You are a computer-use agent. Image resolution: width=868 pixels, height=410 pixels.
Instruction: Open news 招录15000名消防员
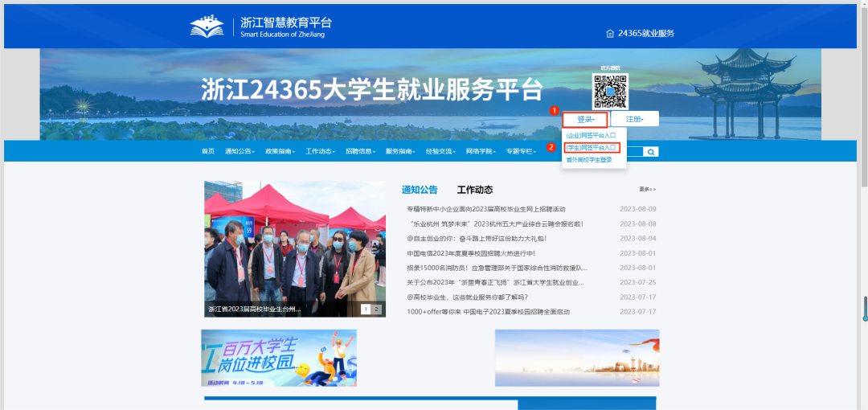pos(497,269)
